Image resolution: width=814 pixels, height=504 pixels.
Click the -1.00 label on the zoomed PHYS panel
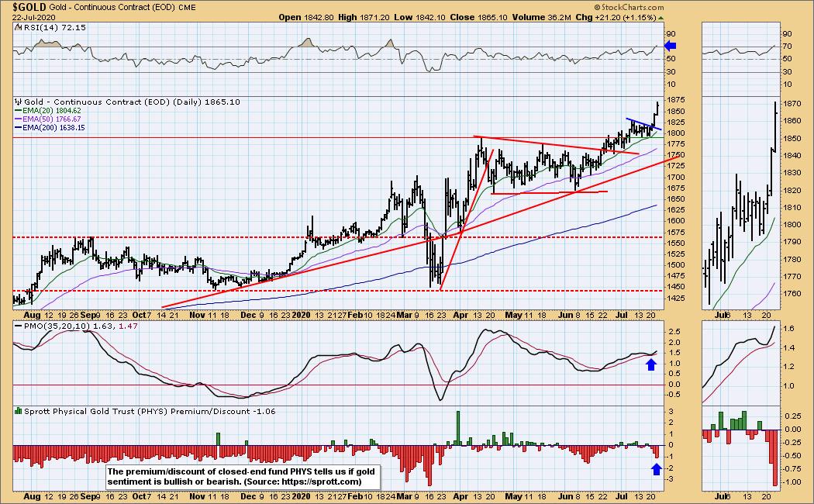point(792,482)
